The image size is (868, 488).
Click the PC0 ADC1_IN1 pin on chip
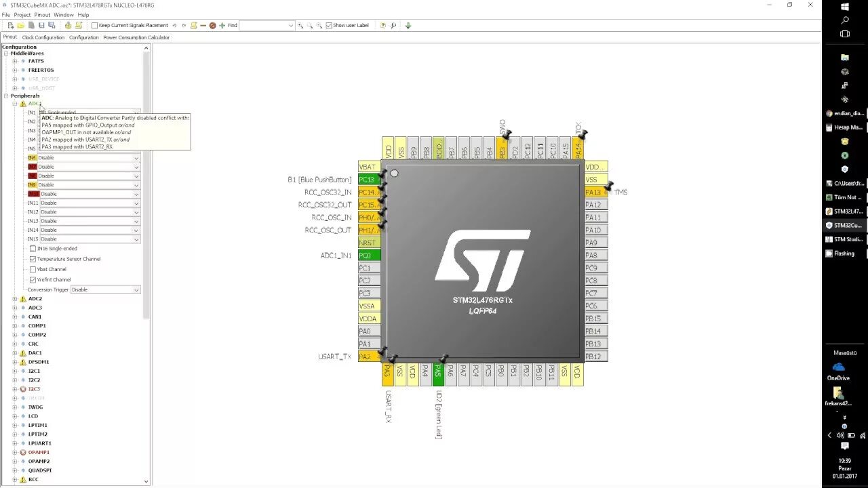pyautogui.click(x=369, y=256)
